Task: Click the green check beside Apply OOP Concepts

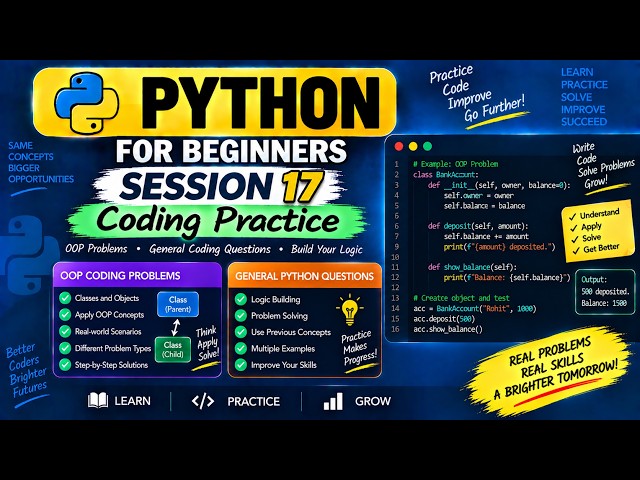Action: pyautogui.click(x=65, y=315)
